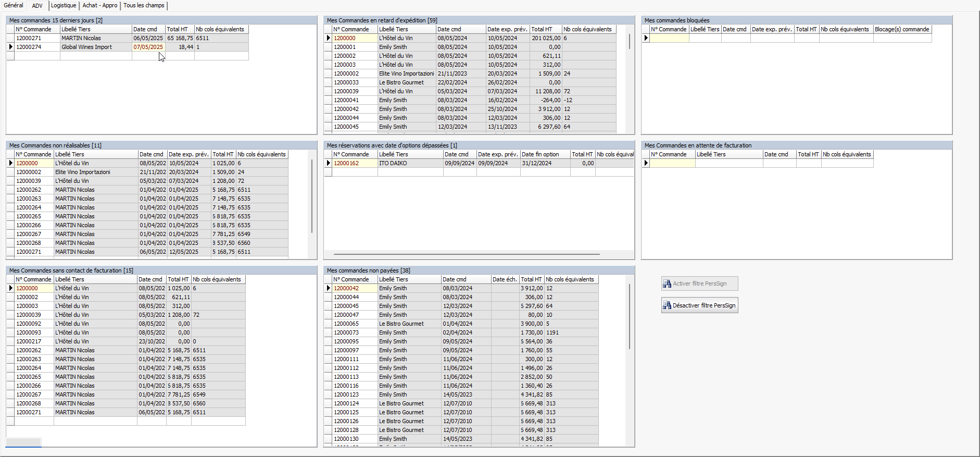Click the horizontal scrollbar in reservations panel
This screenshot has width=980, height=457.
466,254
